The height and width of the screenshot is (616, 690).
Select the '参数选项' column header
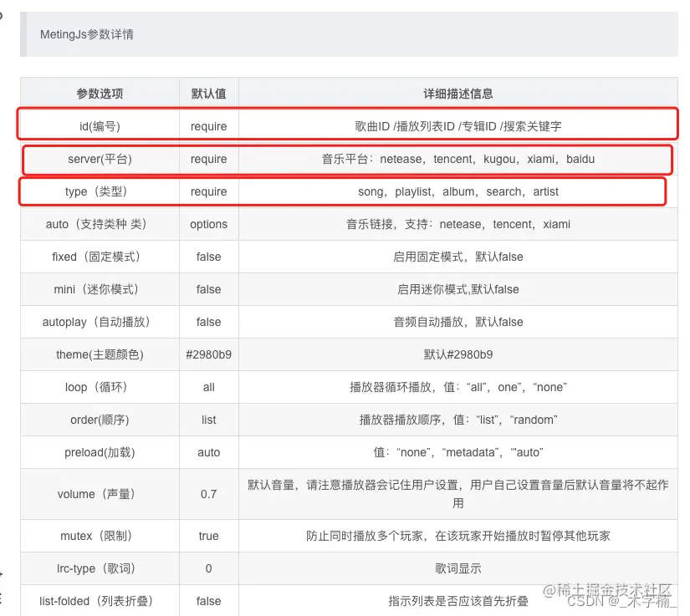pos(100,94)
